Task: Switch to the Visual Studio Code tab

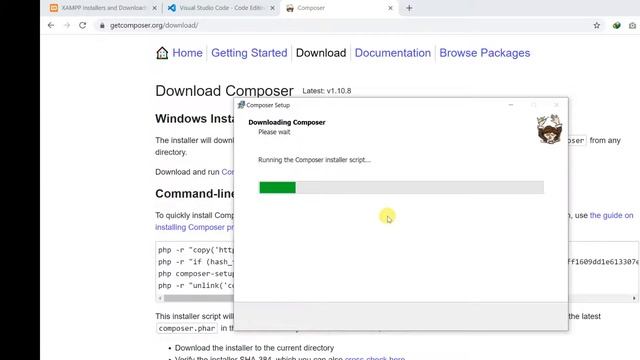Action: (221, 8)
